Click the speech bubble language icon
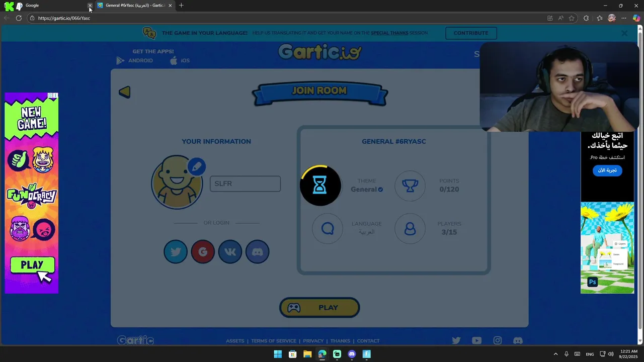 [328, 228]
